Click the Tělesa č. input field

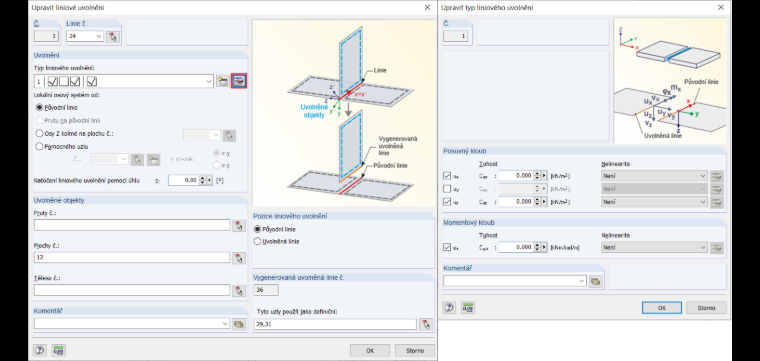[132, 290]
